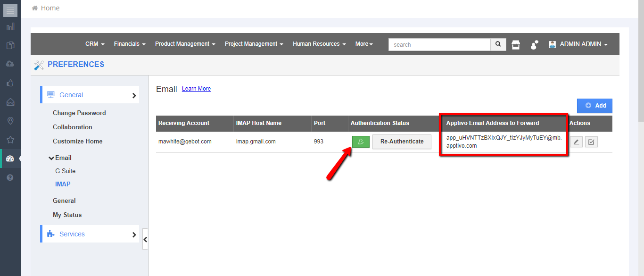Select G Suite under Email
The width and height of the screenshot is (644, 276).
[x=65, y=171]
